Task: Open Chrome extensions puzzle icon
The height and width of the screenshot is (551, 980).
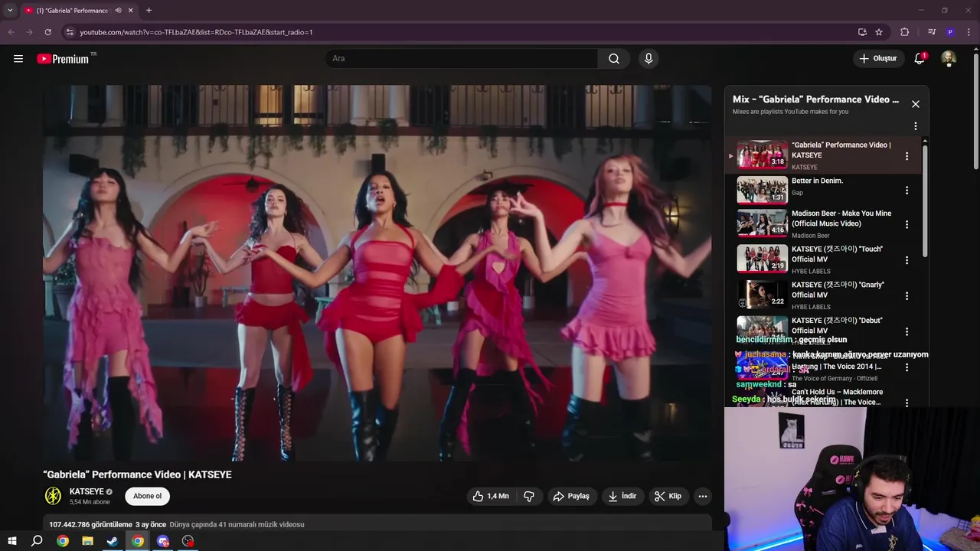Action: click(904, 32)
